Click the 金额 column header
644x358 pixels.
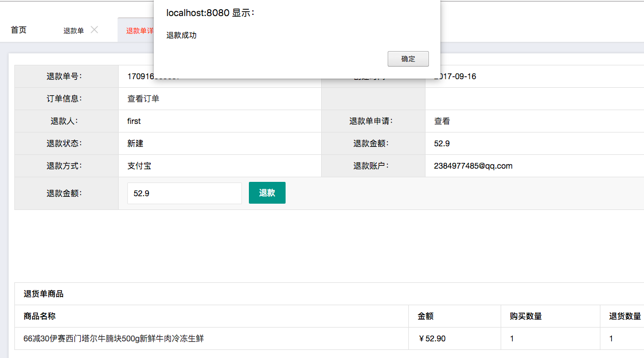point(426,316)
